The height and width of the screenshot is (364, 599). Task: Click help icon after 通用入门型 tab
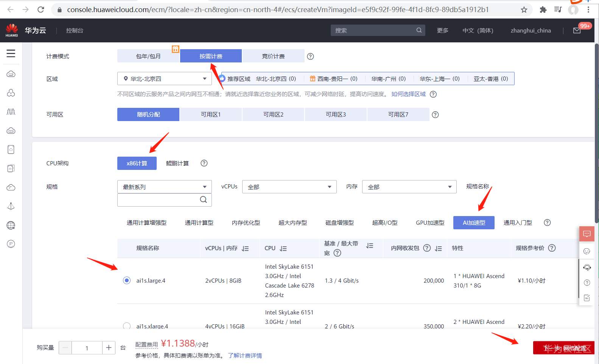click(547, 222)
